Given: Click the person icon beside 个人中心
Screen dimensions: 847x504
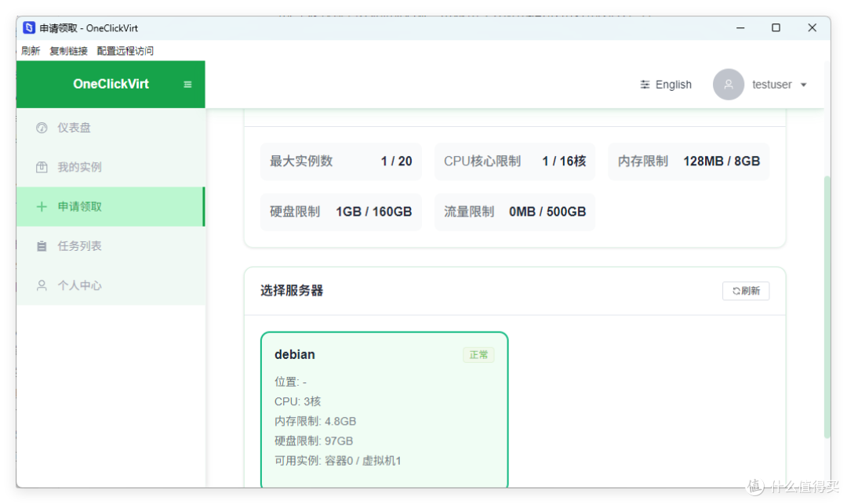Looking at the screenshot, I should point(42,285).
